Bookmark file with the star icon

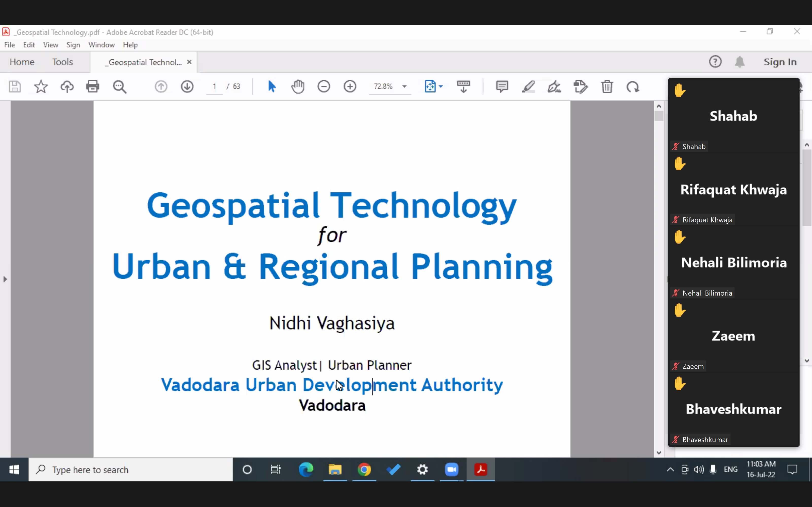41,86
